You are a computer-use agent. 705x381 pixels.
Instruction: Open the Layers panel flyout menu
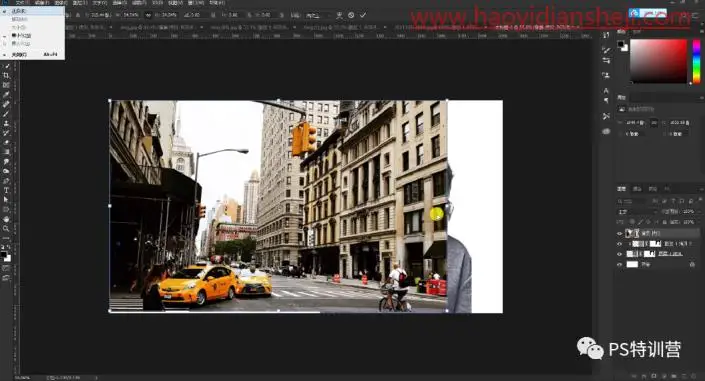point(701,189)
